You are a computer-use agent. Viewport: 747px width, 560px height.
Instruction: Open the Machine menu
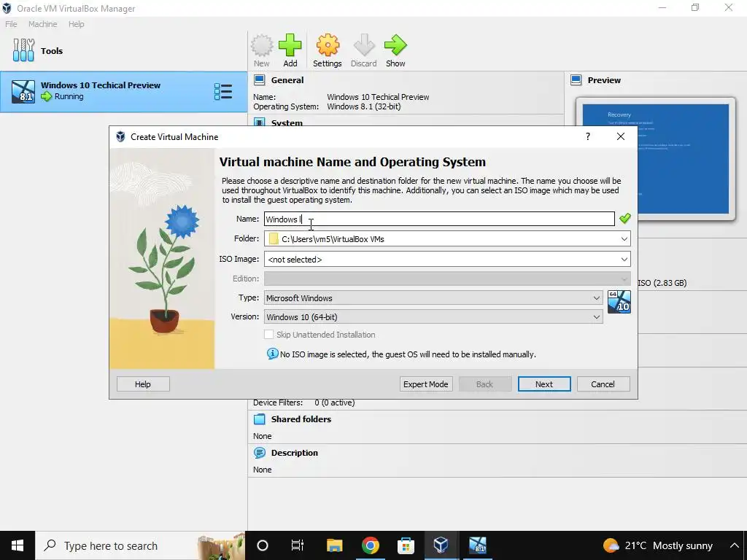42,24
